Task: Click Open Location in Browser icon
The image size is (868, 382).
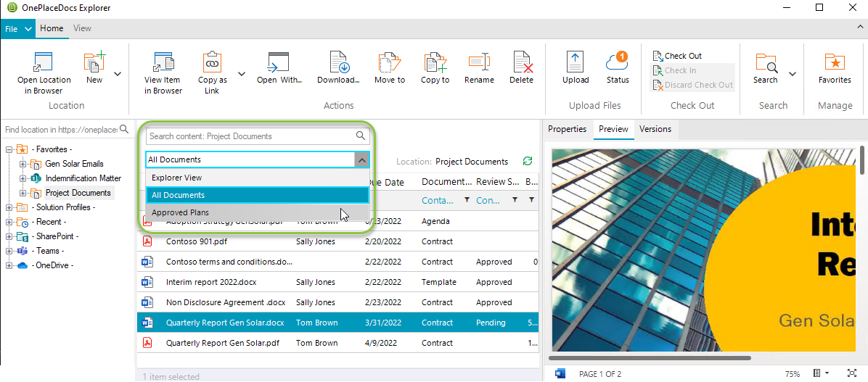Action: tap(43, 62)
